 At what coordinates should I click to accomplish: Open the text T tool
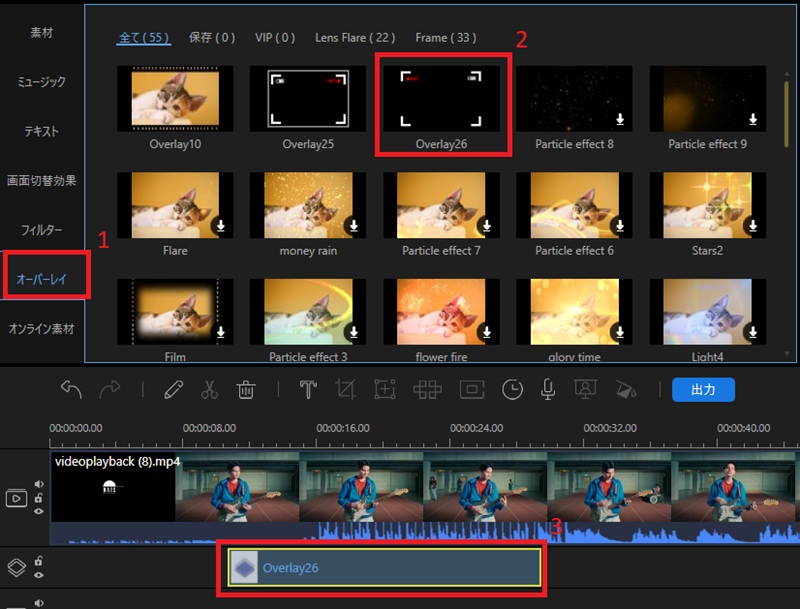tap(308, 390)
